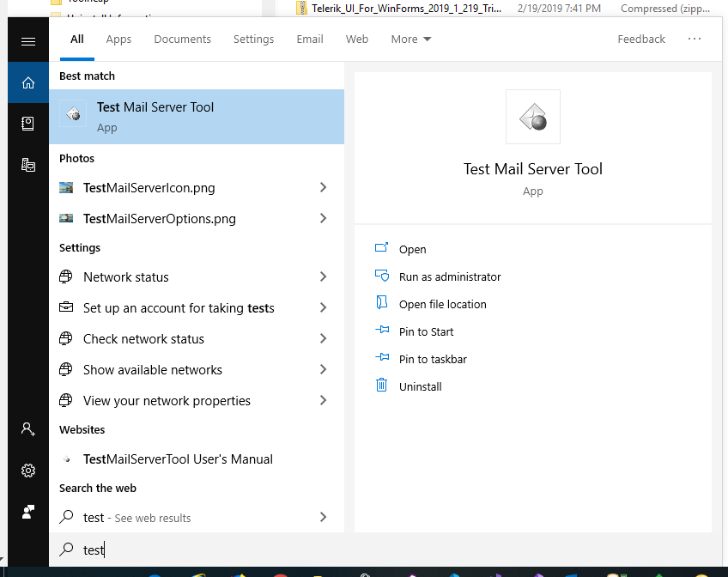The image size is (728, 577).
Task: Click the Uninstall trash can icon
Action: pos(382,386)
